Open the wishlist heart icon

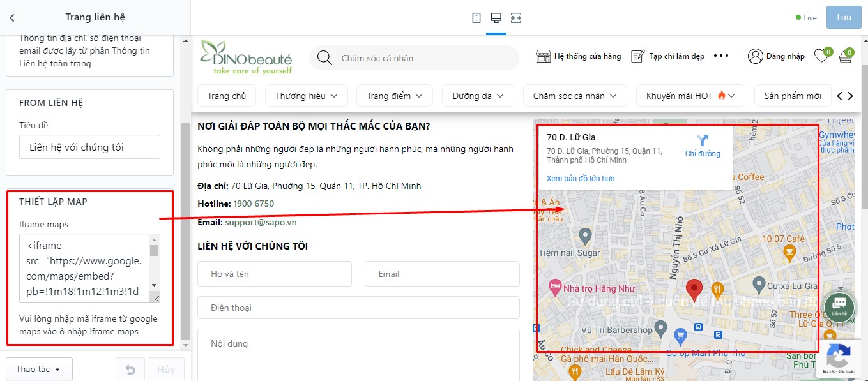[x=821, y=56]
